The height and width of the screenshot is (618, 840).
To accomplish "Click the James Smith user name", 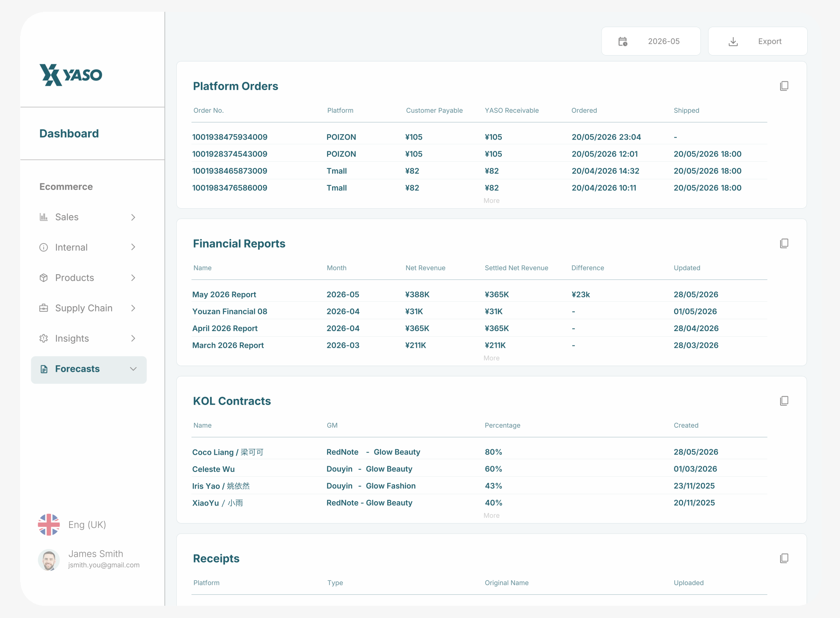I will [96, 554].
